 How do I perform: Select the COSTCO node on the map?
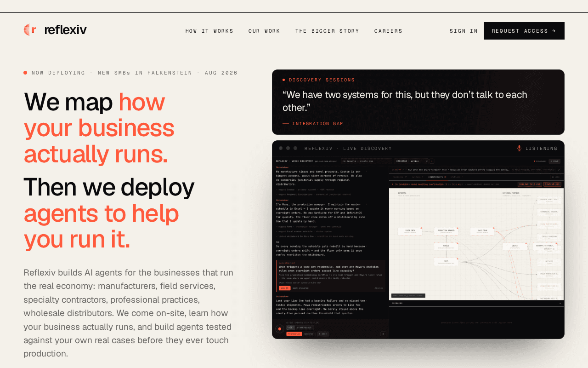(514, 247)
